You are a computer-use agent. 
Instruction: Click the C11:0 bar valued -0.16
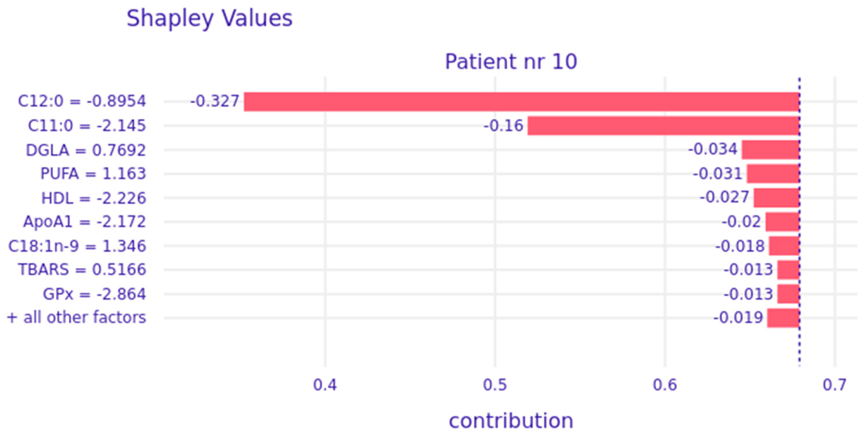(664, 126)
